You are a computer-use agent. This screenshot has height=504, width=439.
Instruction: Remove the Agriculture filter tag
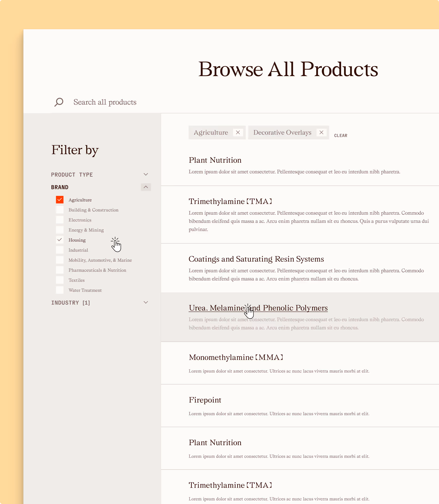[238, 132]
